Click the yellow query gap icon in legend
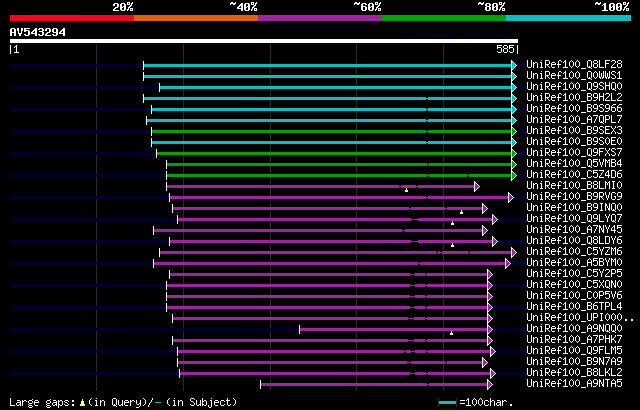 coord(82,403)
